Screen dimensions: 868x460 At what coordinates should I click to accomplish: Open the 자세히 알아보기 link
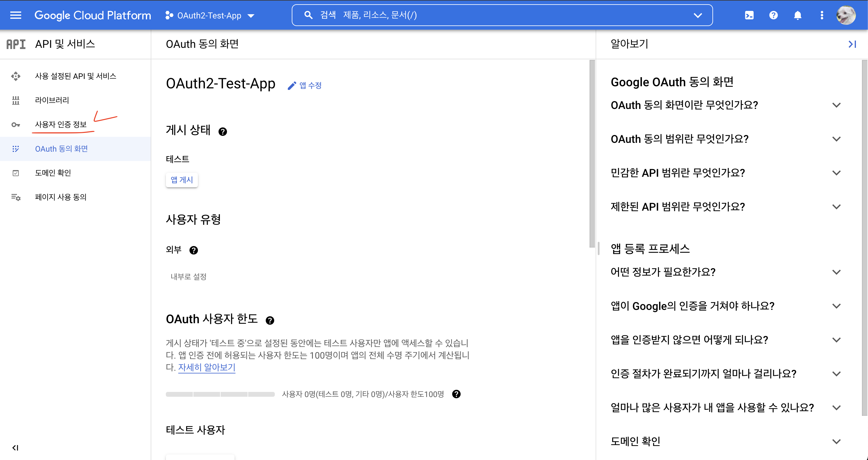tap(206, 367)
